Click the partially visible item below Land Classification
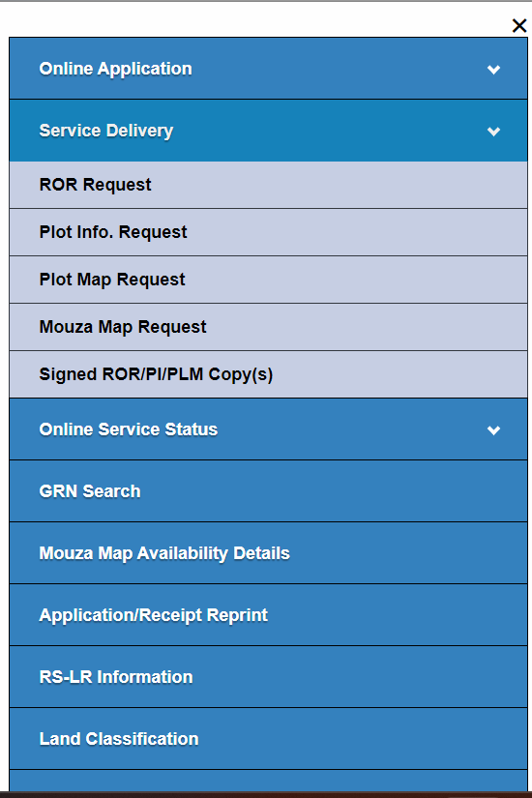 click(268, 782)
